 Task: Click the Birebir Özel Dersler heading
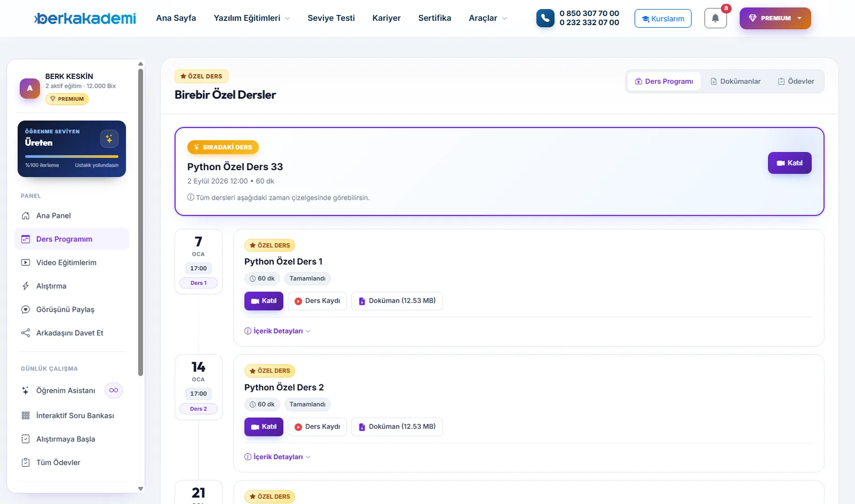coord(226,95)
